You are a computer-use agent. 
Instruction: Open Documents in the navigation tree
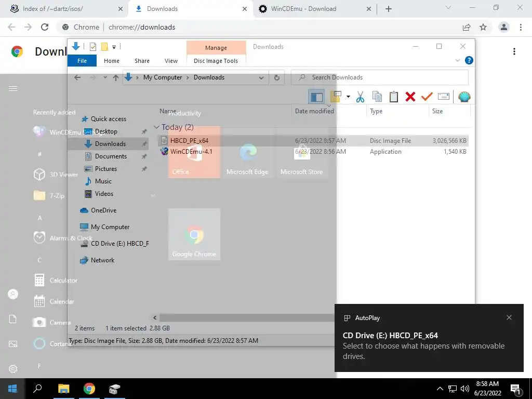[111, 156]
